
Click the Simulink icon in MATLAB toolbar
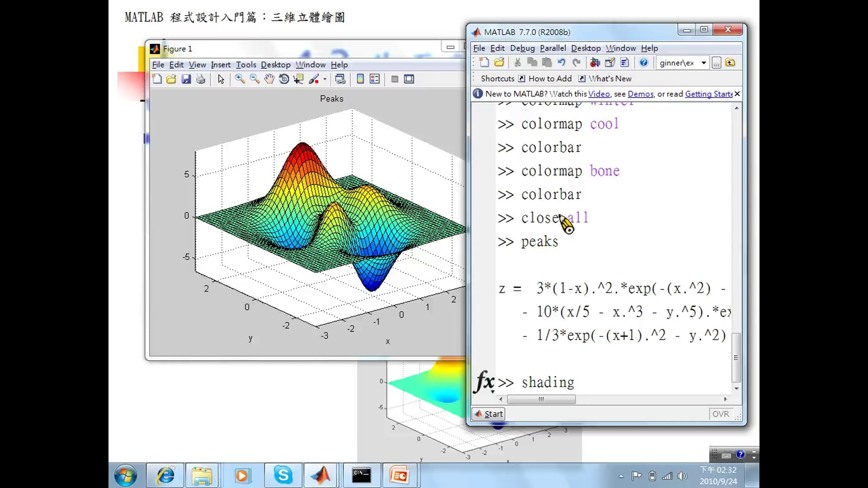click(595, 63)
